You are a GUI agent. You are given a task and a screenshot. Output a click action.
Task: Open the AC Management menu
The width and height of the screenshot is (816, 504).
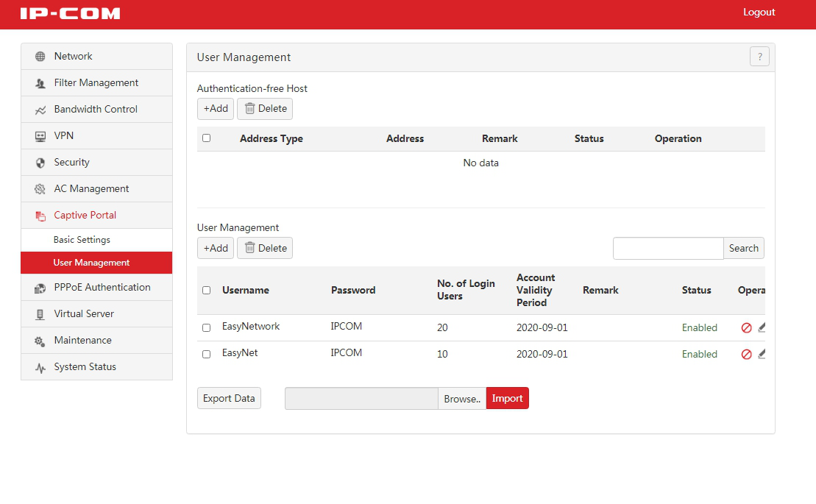click(97, 189)
